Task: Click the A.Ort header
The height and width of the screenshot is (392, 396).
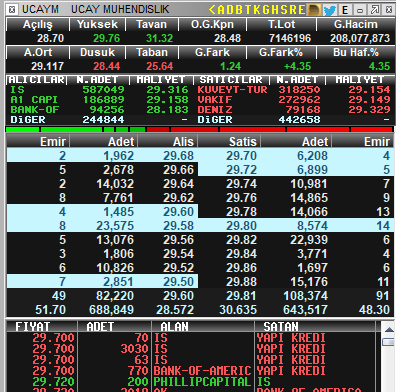Action: [x=38, y=52]
